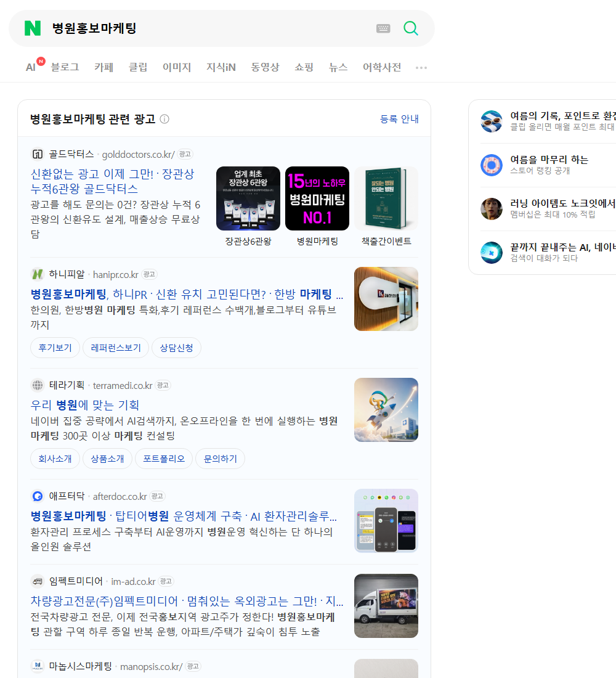Click the blue icon beside 끝까지 끝내주는 AI
Image resolution: width=616 pixels, height=678 pixels.
coord(492,253)
